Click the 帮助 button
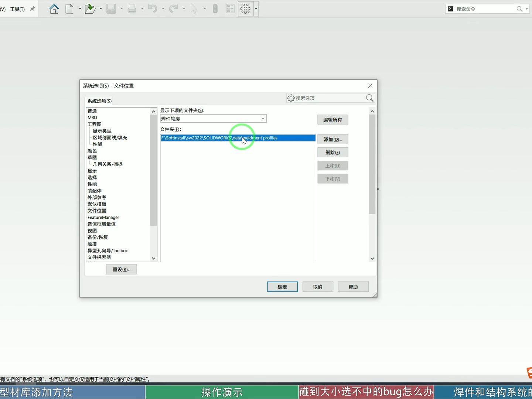 coord(353,287)
